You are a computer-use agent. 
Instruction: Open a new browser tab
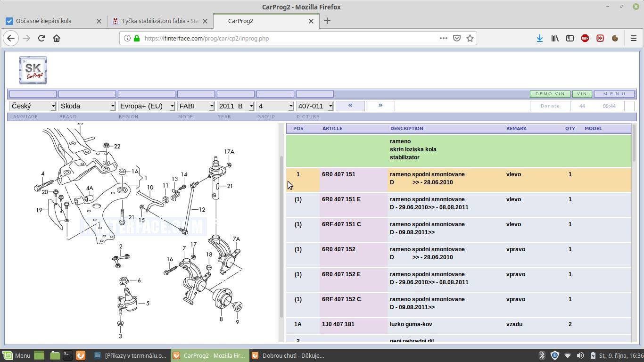(327, 21)
